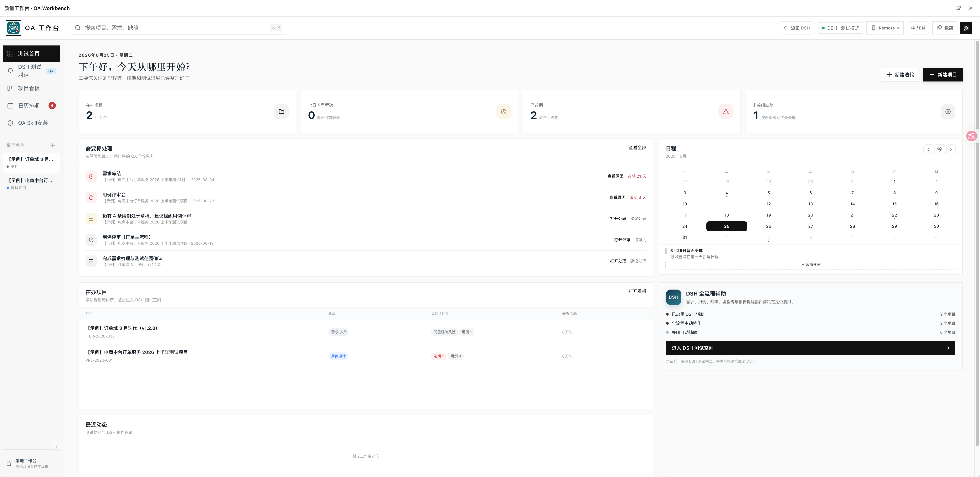
Task: Click 查看全部 link in 需要你处理
Action: [637, 148]
